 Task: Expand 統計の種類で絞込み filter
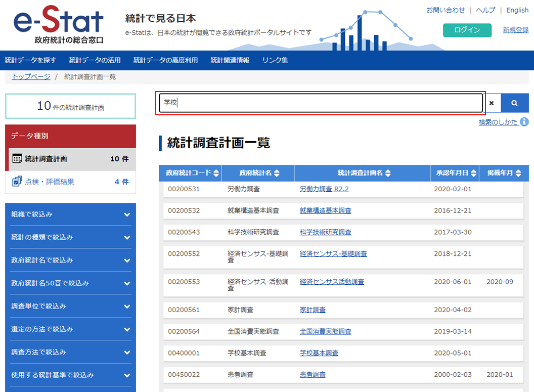(70, 237)
